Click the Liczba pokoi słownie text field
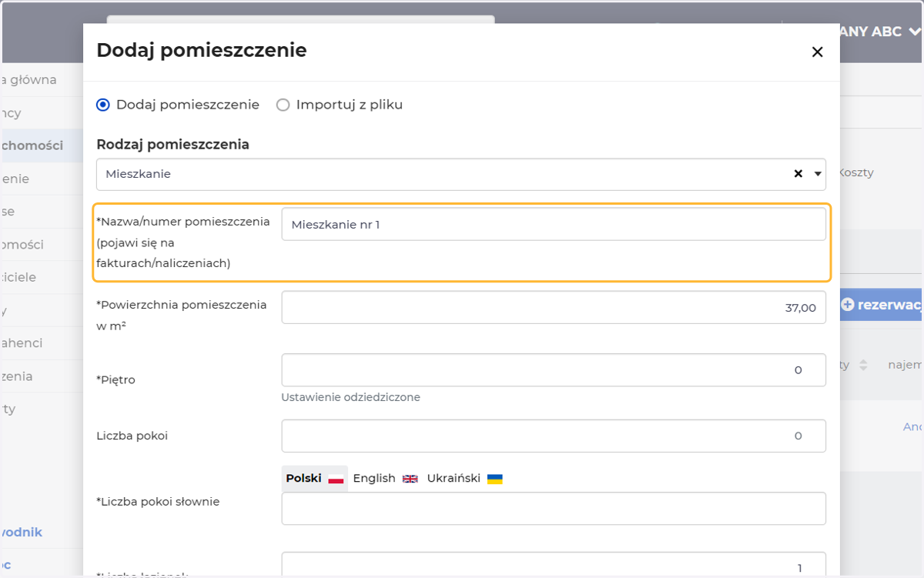 tap(554, 509)
